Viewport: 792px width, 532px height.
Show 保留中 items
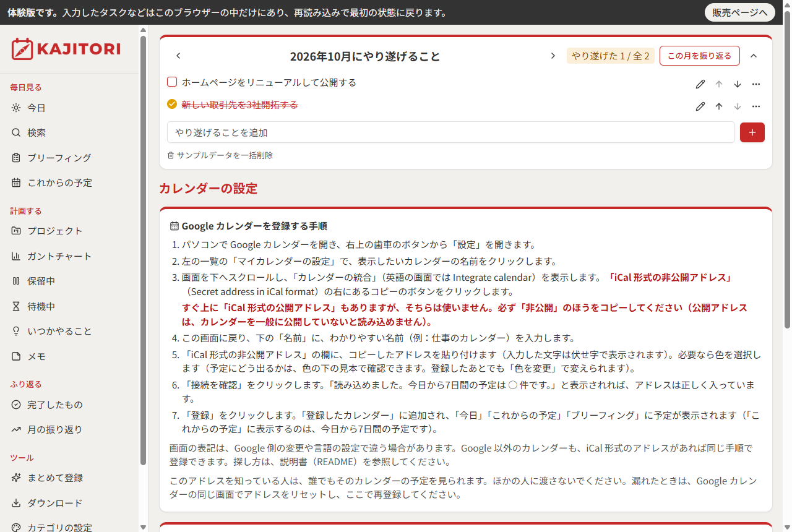41,281
